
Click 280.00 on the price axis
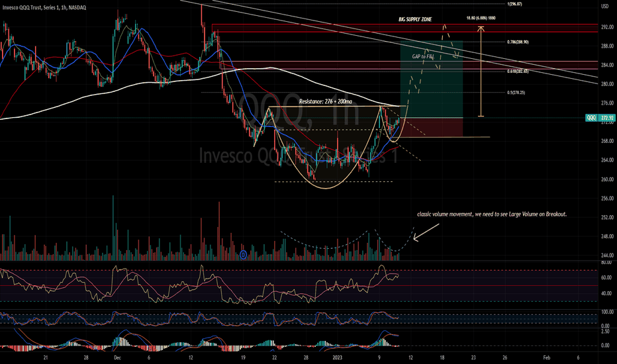coord(607,84)
